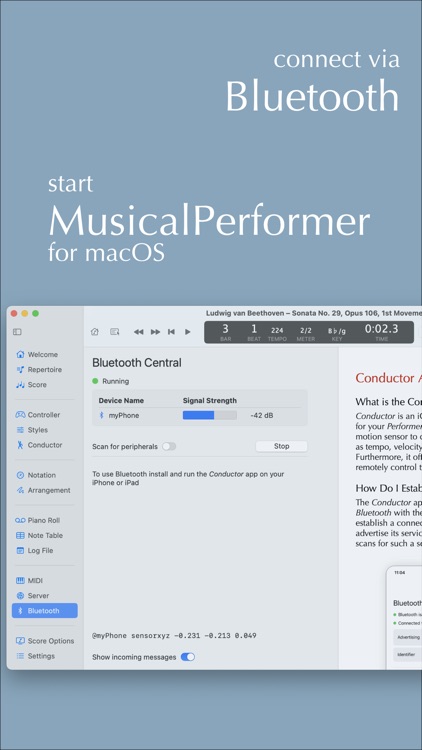
Task: Click the list search icon in the toolbar
Action: click(115, 331)
